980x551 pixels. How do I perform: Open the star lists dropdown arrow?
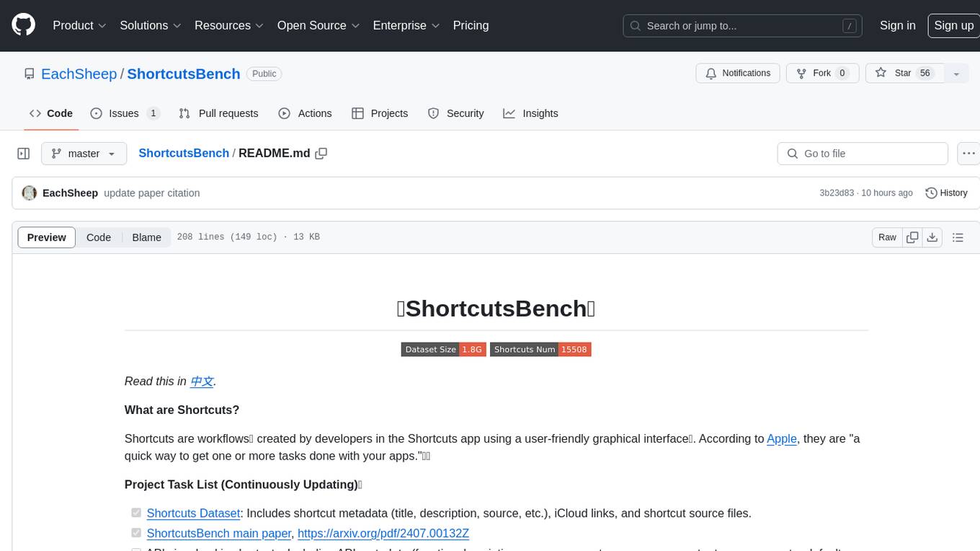[x=956, y=74]
